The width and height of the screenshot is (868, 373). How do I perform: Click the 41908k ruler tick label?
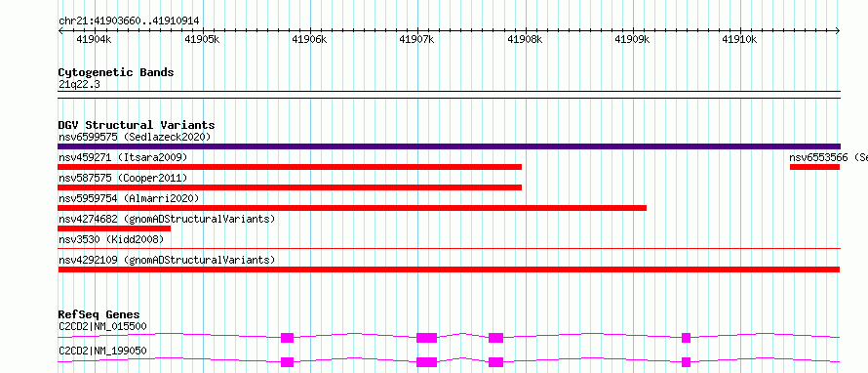(525, 39)
